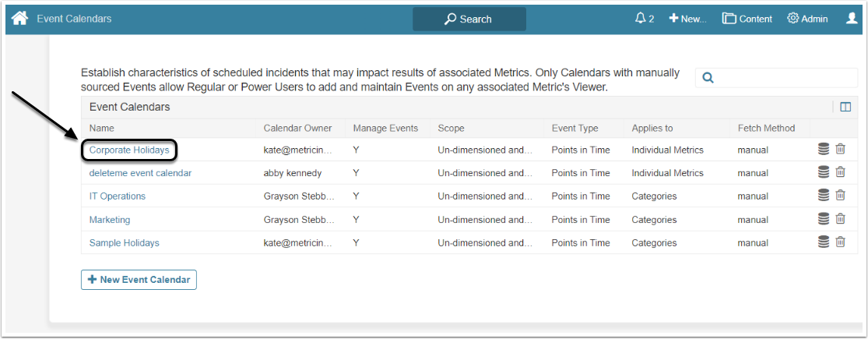Viewport: 868px width, 339px height.
Task: Click the Search button in the top bar
Action: 469,19
